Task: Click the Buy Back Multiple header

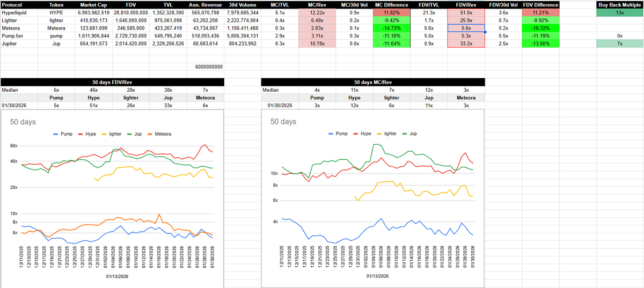Action: point(619,4)
